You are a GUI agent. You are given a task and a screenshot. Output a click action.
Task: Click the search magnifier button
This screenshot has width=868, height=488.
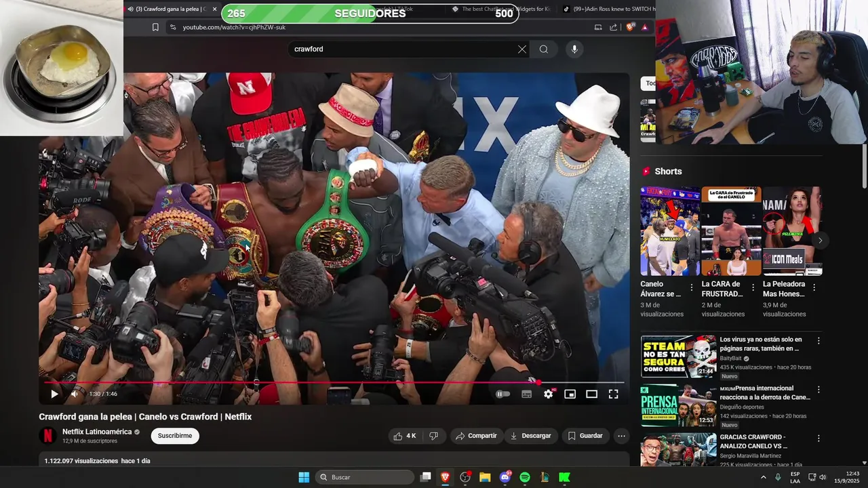point(544,49)
